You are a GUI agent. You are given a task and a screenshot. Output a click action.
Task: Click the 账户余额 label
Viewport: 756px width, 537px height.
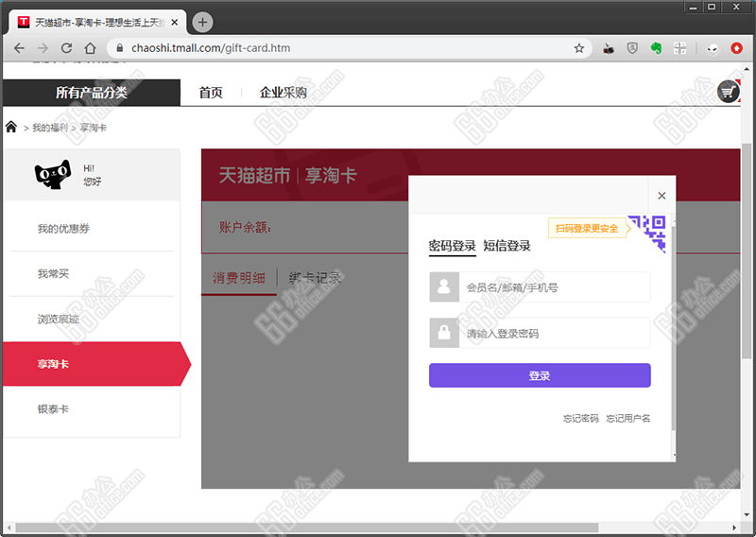(x=245, y=227)
